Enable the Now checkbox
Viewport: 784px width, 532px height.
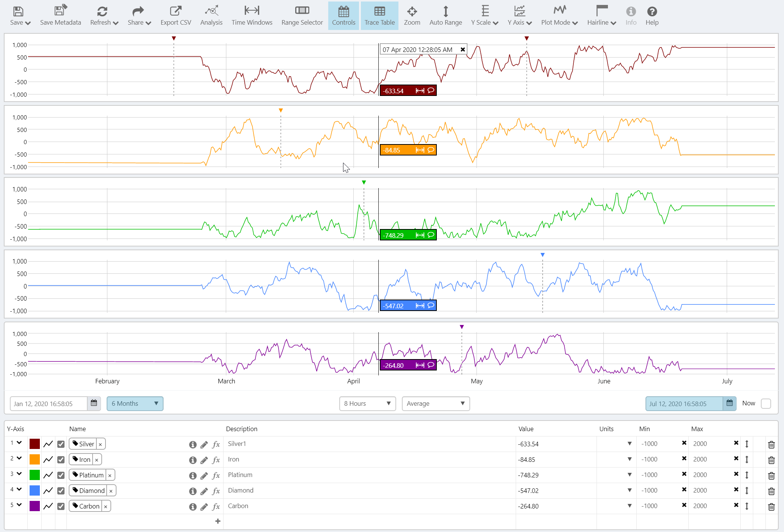click(766, 403)
